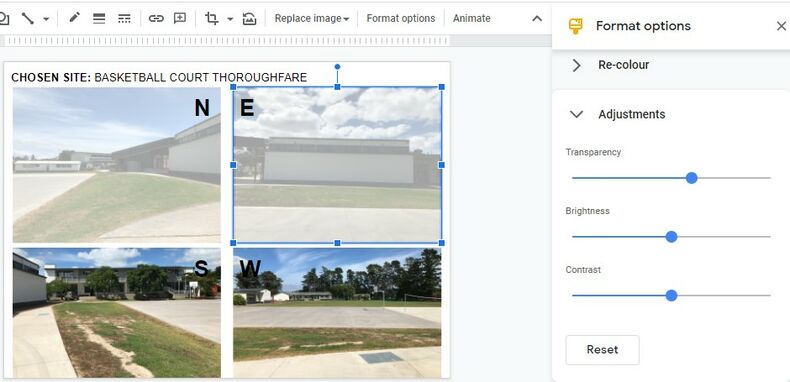790x382 pixels.
Task: Click the Format options toolbar button
Action: coord(401,18)
